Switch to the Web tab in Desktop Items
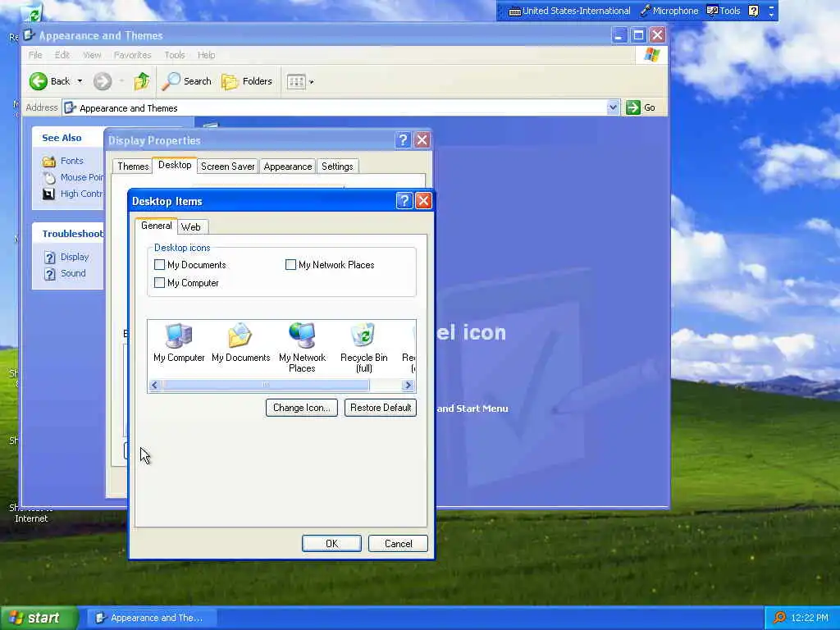The height and width of the screenshot is (630, 840). click(190, 226)
